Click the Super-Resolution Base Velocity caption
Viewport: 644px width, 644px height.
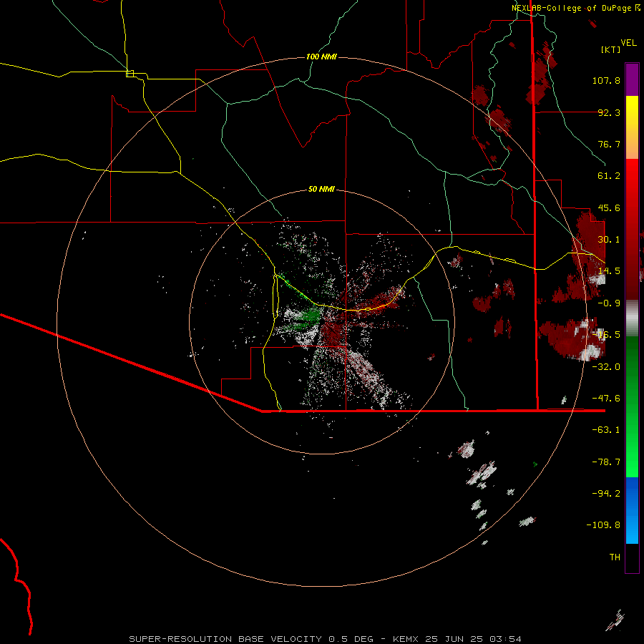point(326,639)
